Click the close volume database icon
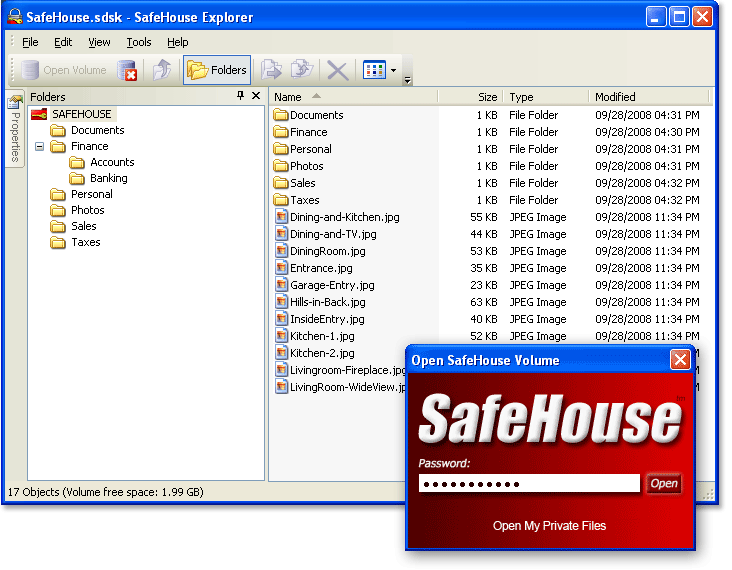This screenshot has height=570, width=732. click(x=127, y=70)
